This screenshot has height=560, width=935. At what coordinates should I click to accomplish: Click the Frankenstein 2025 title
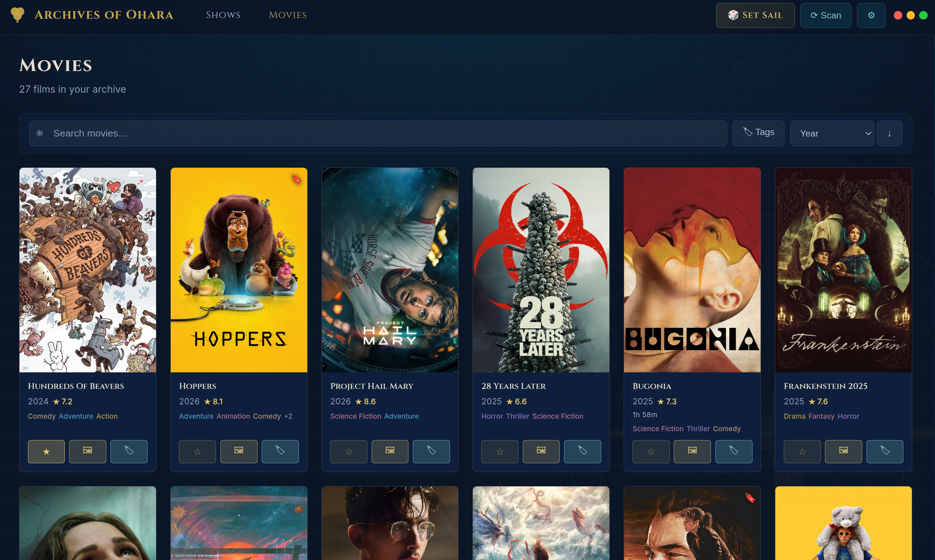click(825, 386)
